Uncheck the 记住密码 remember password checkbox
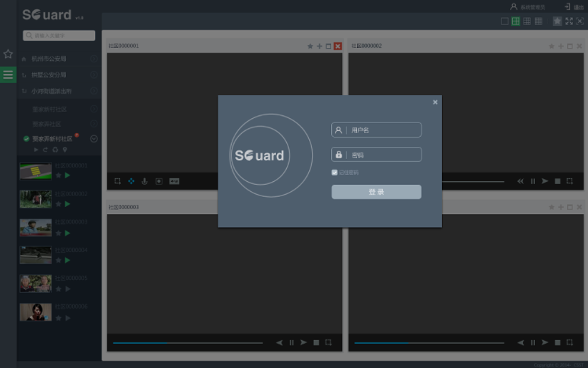The image size is (588, 368). click(x=335, y=173)
